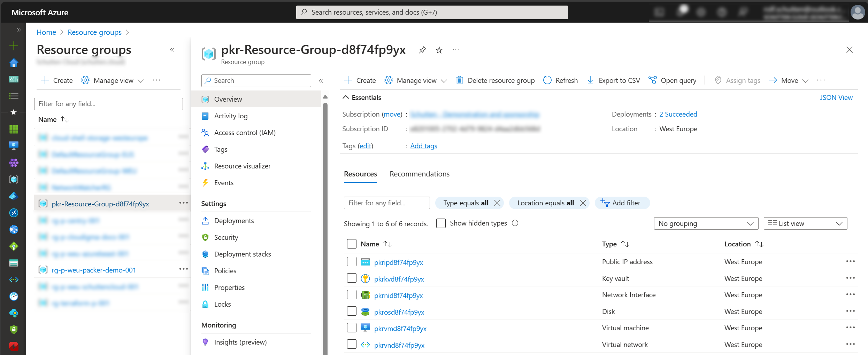This screenshot has height=355, width=868.
Task: Collapse the resource menu pane
Action: point(321,81)
